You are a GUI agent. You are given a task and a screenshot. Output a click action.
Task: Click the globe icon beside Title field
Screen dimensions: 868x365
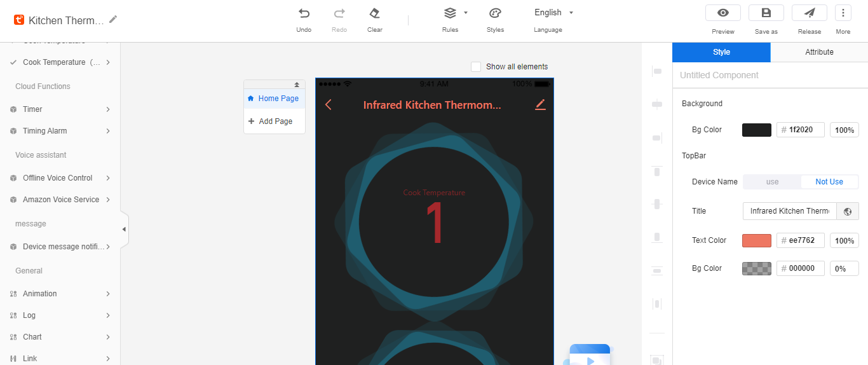pyautogui.click(x=848, y=211)
